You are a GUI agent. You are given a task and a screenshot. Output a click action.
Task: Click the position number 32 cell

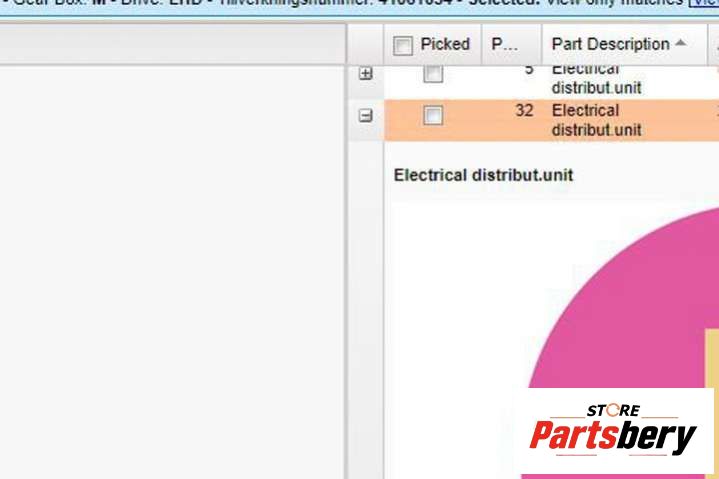point(524,111)
